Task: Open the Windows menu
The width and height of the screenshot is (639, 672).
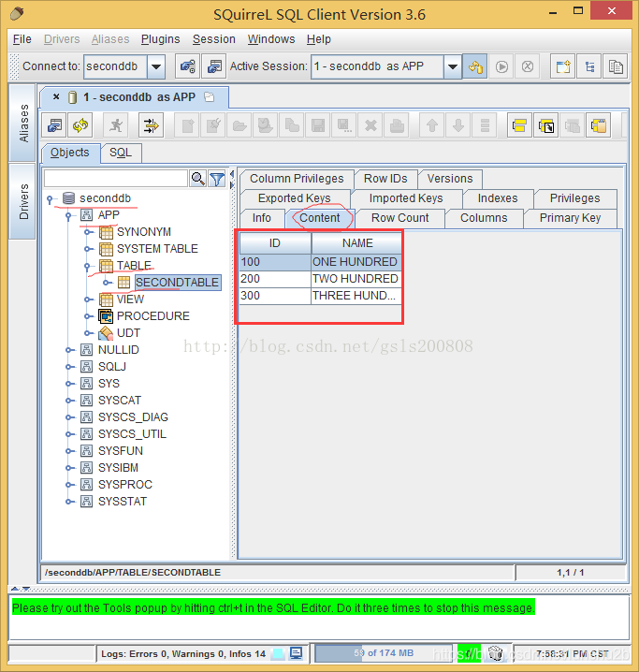Action: point(271,39)
